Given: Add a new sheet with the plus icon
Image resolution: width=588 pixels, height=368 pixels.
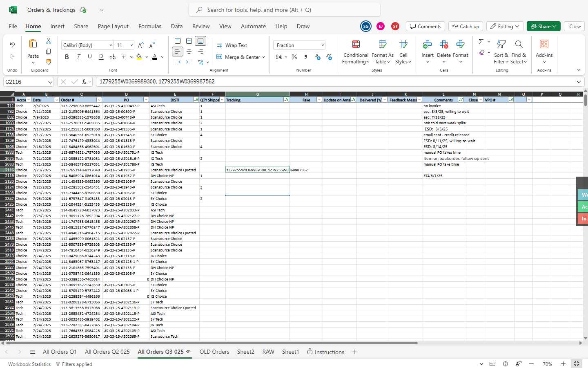Looking at the screenshot, I should coord(354,352).
